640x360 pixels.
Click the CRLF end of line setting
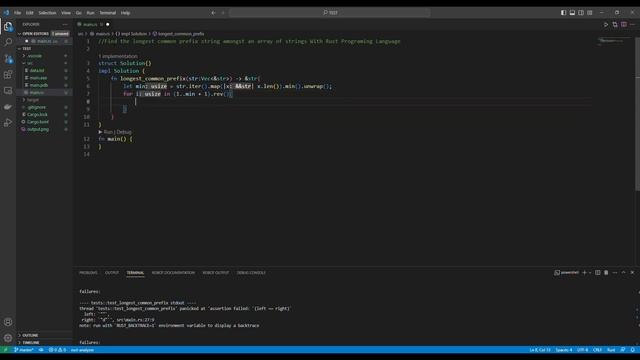598,350
